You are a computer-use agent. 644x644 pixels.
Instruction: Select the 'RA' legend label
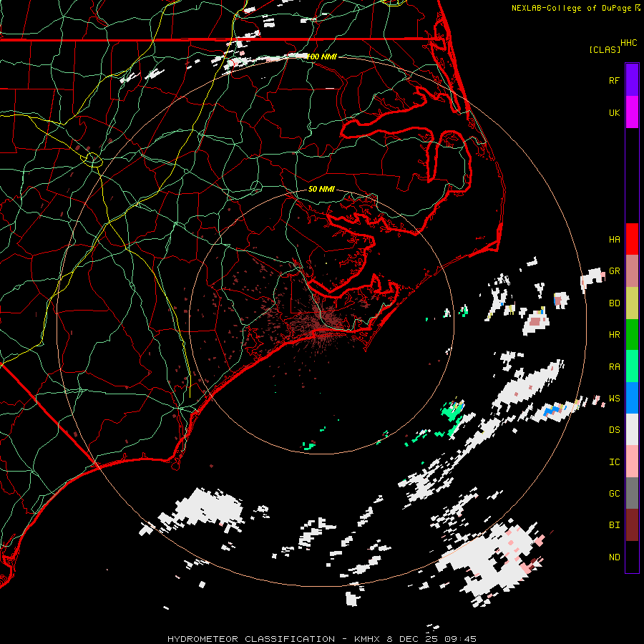(x=614, y=366)
